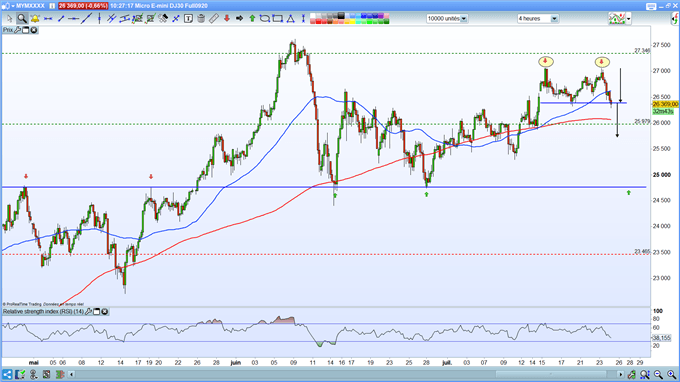
Task: Expand the indicators icon dropdown arrow
Action: click(628, 19)
